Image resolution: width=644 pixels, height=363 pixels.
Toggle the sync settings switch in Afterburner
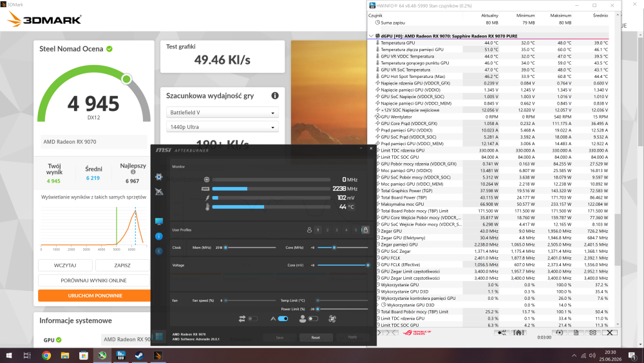(252, 319)
